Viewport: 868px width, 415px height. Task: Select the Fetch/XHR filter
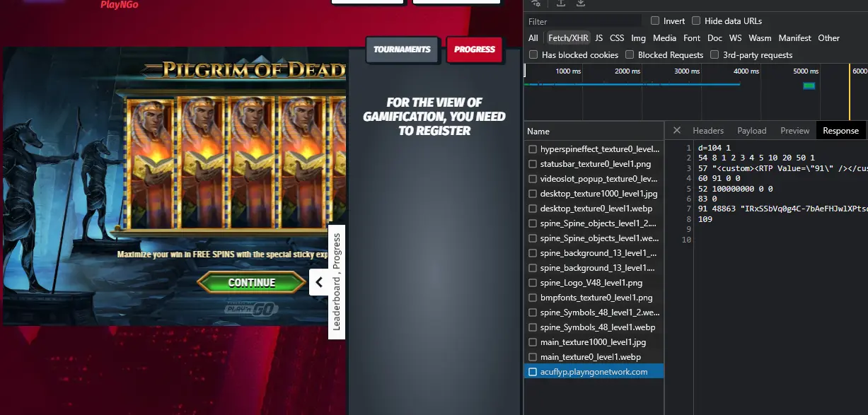click(568, 38)
